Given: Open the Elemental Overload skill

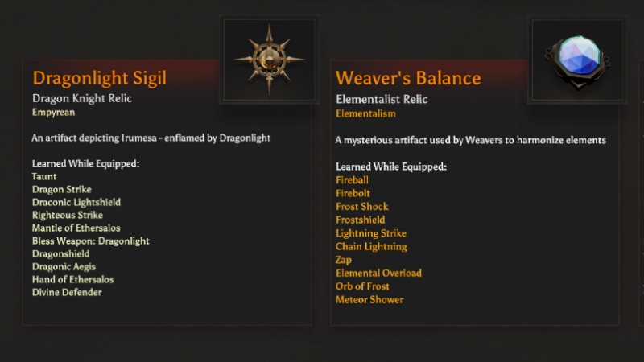Looking at the screenshot, I should [x=378, y=273].
